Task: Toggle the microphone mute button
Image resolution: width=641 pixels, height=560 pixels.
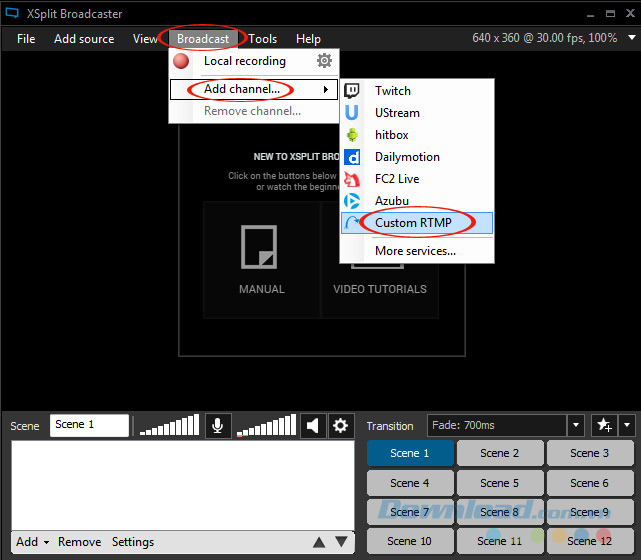Action: (x=218, y=426)
